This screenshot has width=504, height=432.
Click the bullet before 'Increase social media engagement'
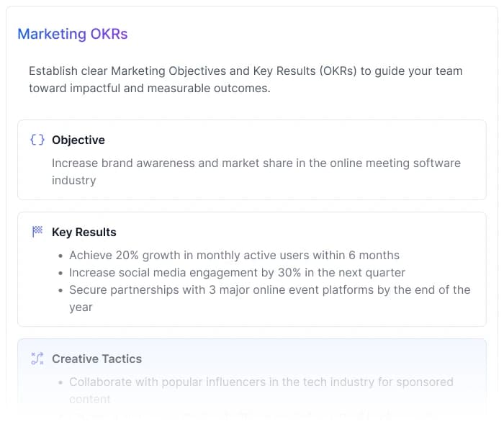pyautogui.click(x=60, y=273)
